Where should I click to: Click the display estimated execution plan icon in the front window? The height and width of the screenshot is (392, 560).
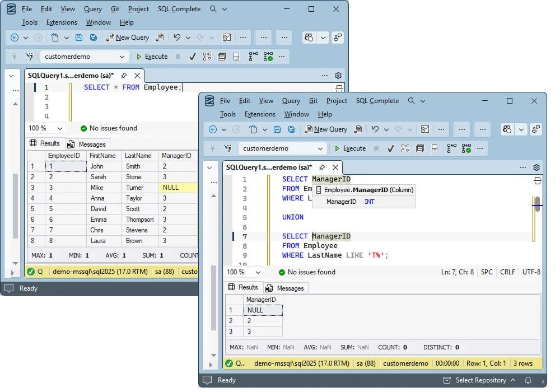point(405,148)
